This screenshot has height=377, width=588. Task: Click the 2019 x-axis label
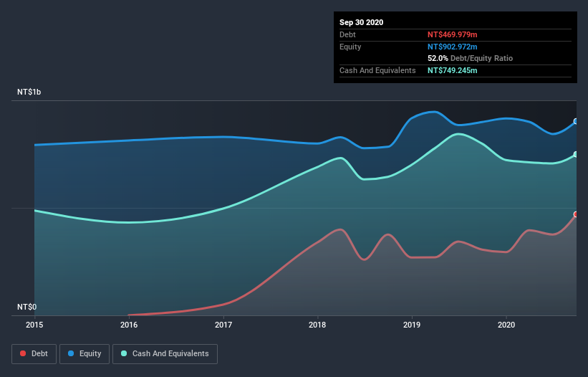tap(412, 325)
